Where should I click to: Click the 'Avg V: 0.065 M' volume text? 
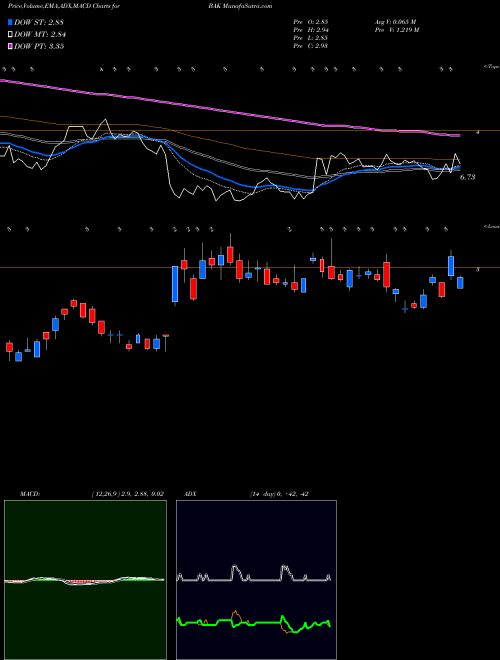(395, 22)
